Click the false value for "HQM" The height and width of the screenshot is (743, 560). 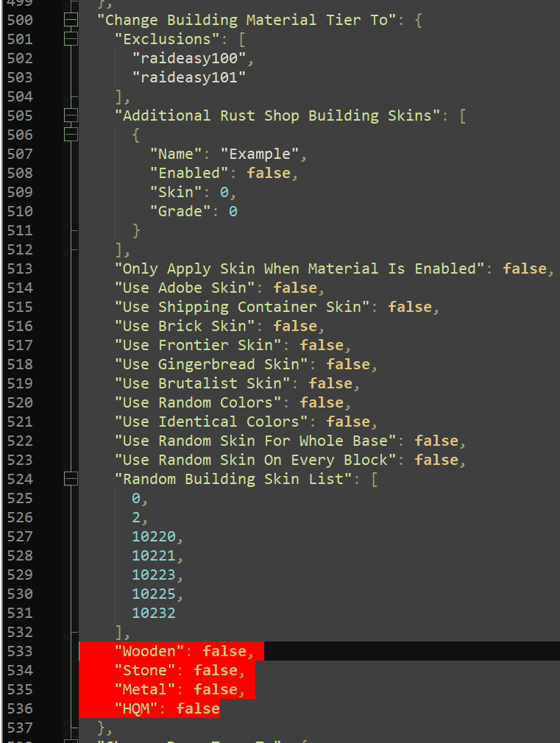coord(198,708)
